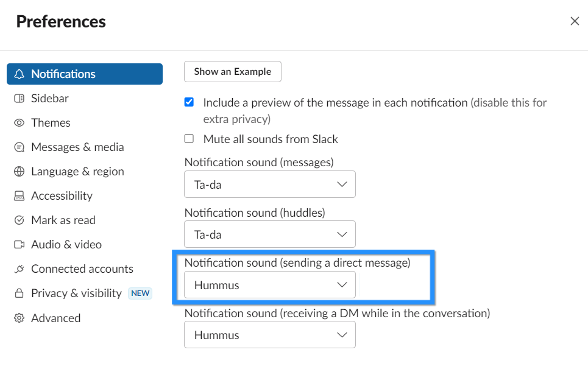The width and height of the screenshot is (588, 372).
Task: Enable Mute all sounds from Slack
Action: coord(189,139)
